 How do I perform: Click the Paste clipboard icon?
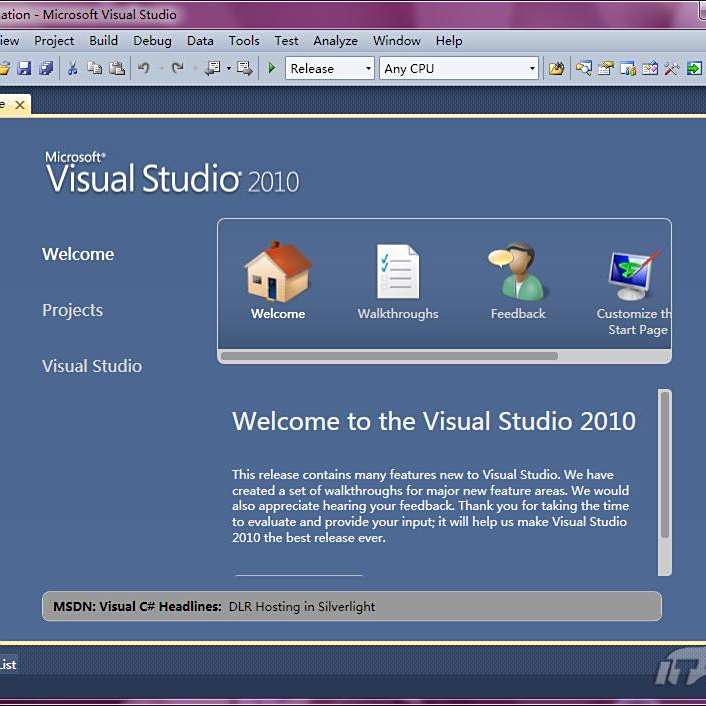coord(117,68)
